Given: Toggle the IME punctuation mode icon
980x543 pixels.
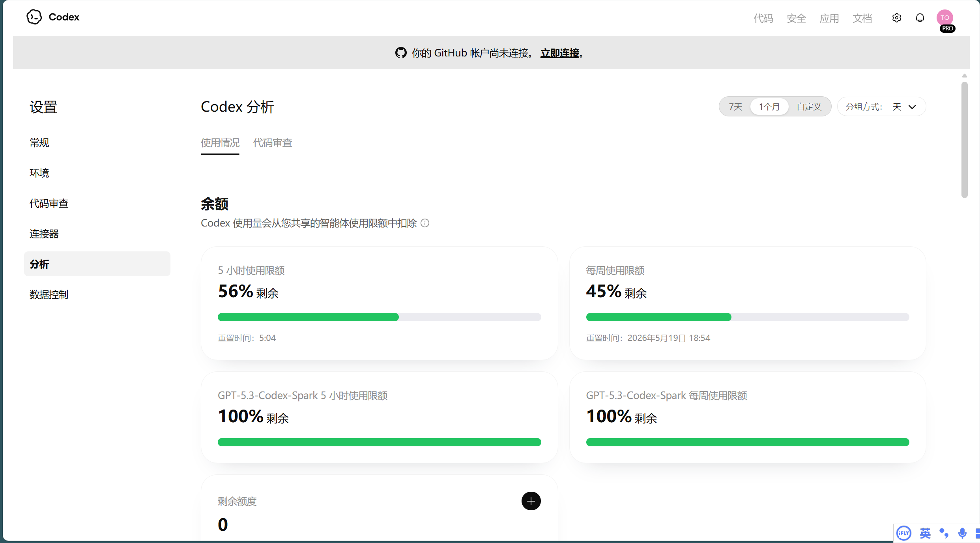Looking at the screenshot, I should tap(944, 534).
